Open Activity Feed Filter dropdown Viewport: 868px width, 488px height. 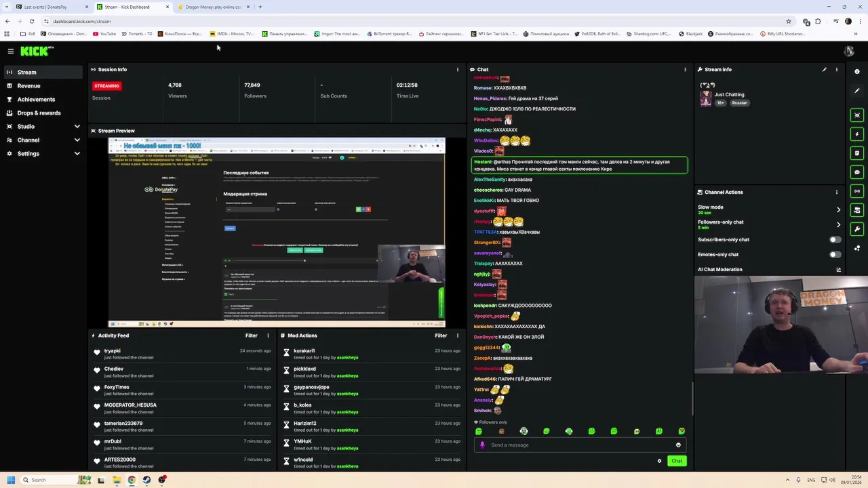pos(252,335)
